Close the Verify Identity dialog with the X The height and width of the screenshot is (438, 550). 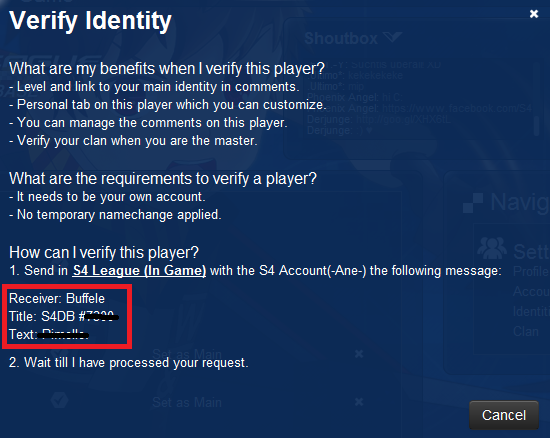[x=534, y=14]
